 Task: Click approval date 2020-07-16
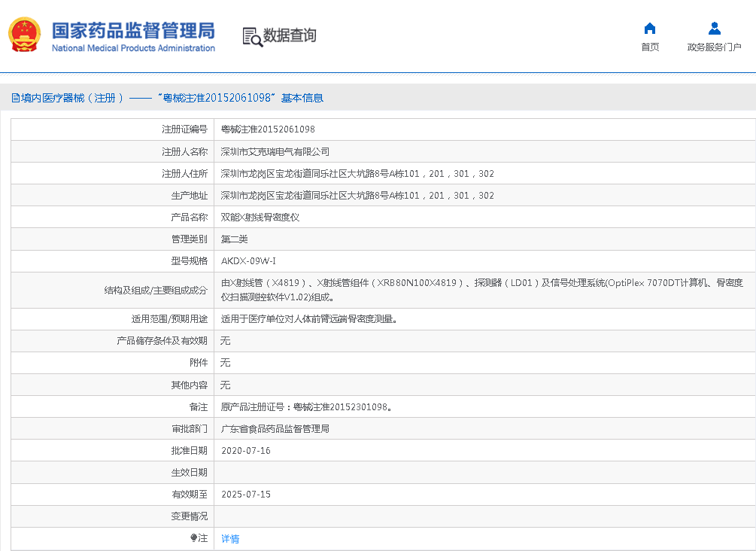click(246, 451)
